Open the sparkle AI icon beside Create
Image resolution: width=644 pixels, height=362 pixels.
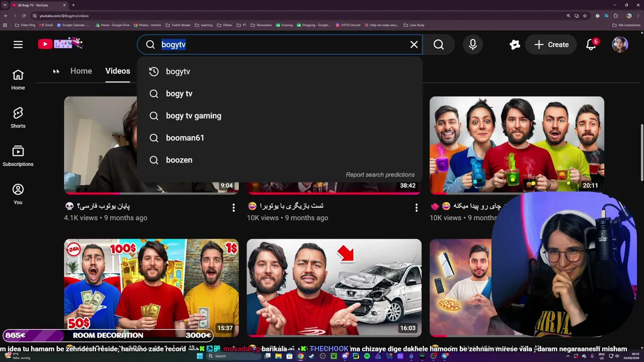pyautogui.click(x=515, y=45)
